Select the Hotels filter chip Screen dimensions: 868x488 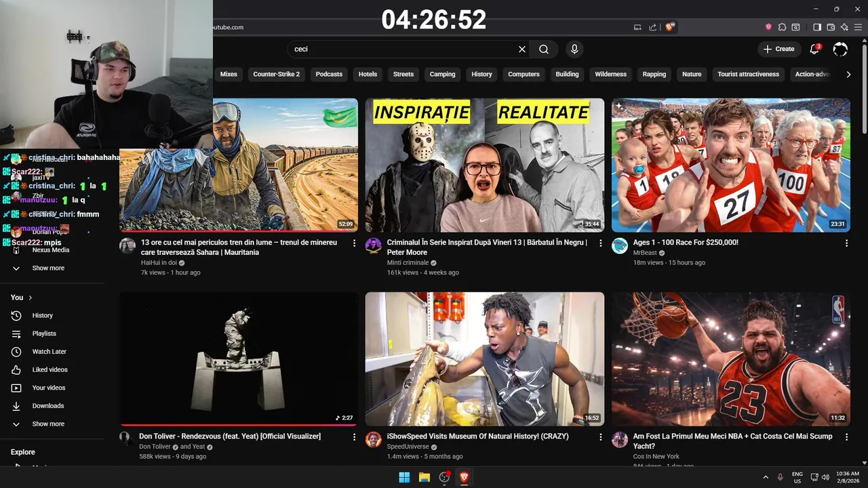click(368, 74)
